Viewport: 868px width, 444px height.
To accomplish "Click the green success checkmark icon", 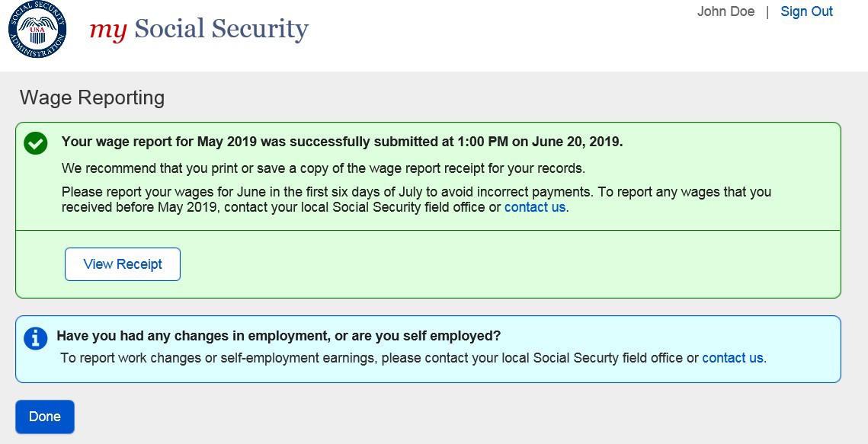I will 35,142.
